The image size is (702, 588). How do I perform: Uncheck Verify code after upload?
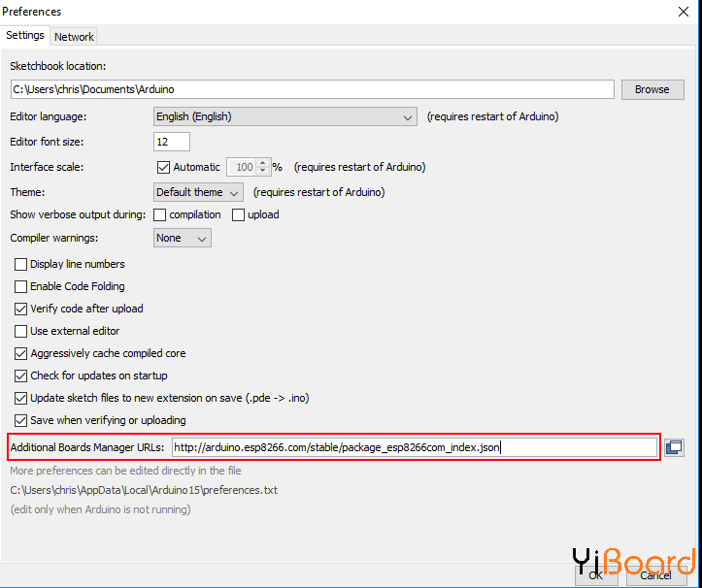pos(21,309)
